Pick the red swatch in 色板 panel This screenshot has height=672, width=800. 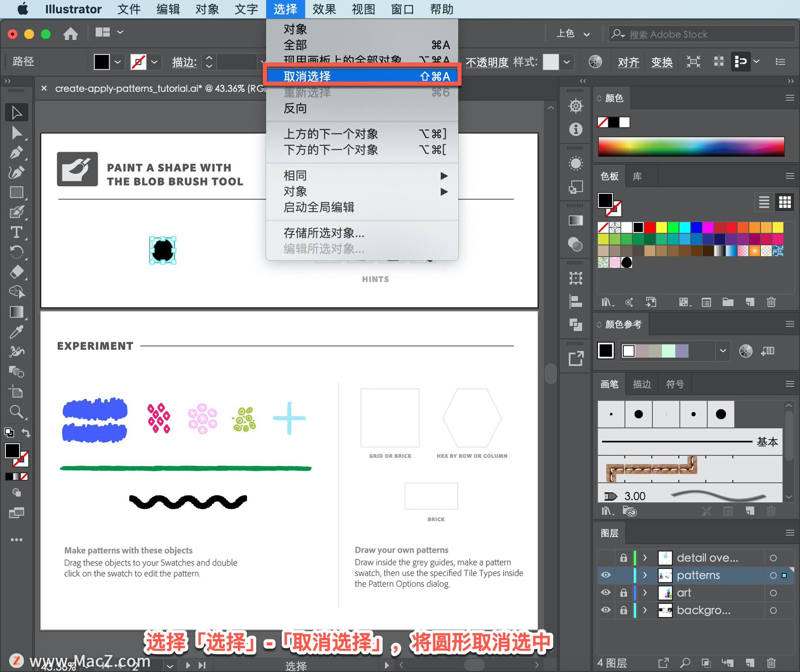[650, 227]
